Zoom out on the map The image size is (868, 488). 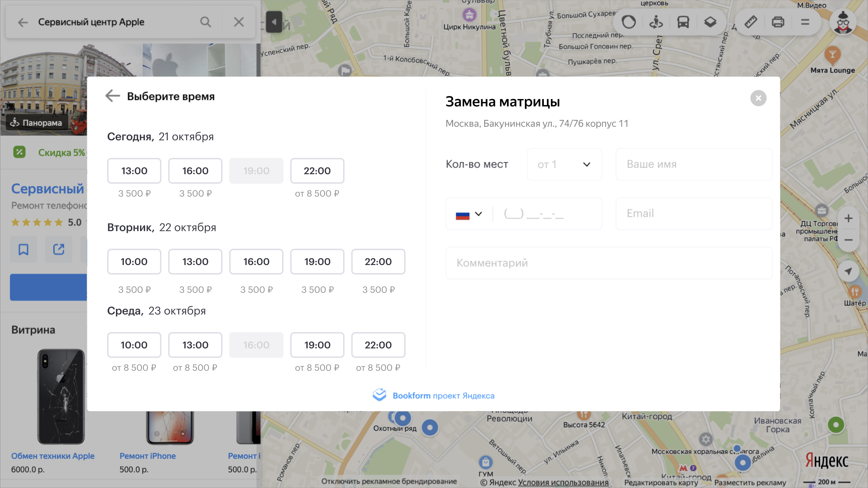pos(848,240)
